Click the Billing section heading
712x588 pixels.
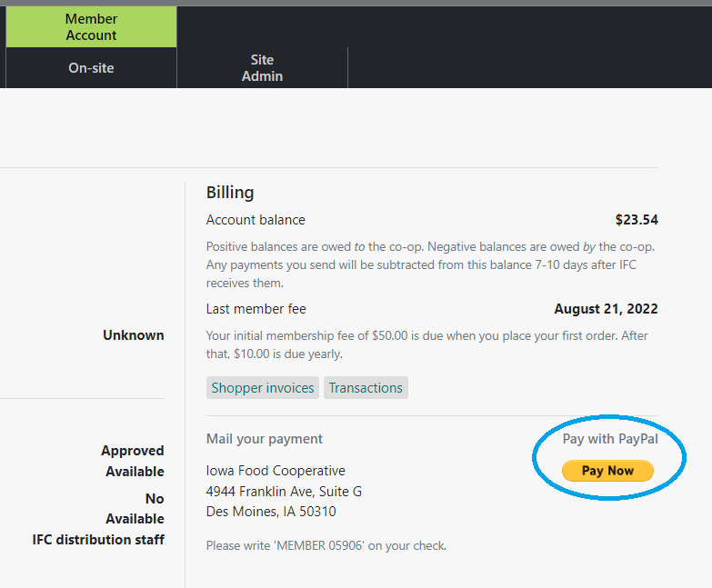click(x=230, y=193)
